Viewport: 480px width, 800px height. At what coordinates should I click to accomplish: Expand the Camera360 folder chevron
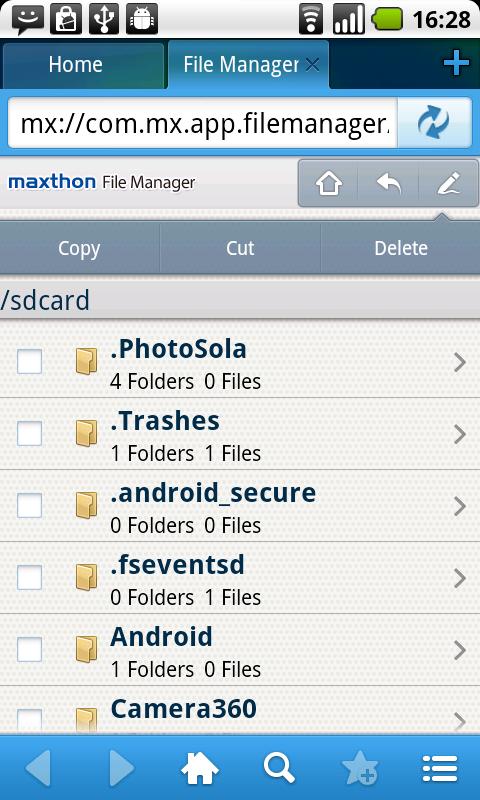(460, 721)
